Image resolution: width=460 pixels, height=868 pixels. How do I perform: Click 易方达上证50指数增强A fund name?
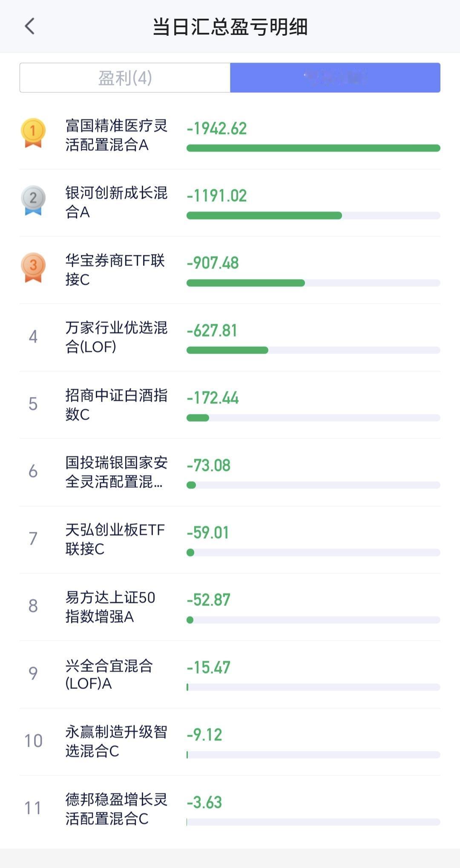point(110,606)
